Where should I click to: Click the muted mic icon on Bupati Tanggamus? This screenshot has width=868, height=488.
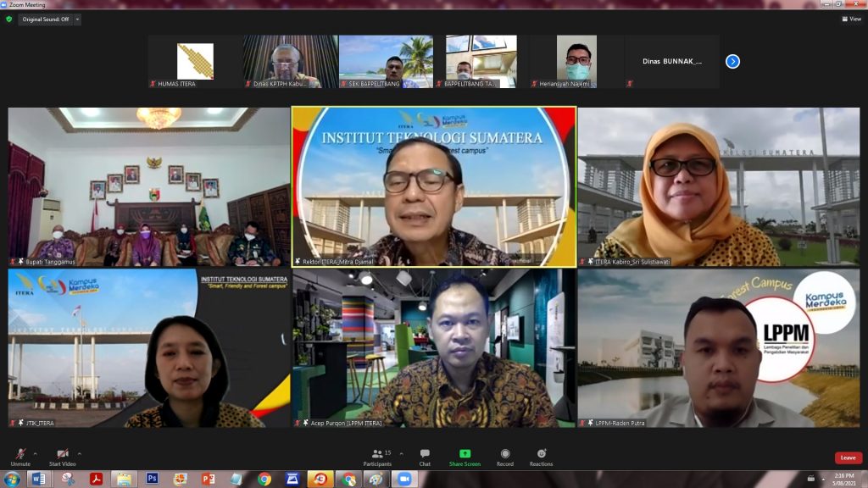click(12, 262)
